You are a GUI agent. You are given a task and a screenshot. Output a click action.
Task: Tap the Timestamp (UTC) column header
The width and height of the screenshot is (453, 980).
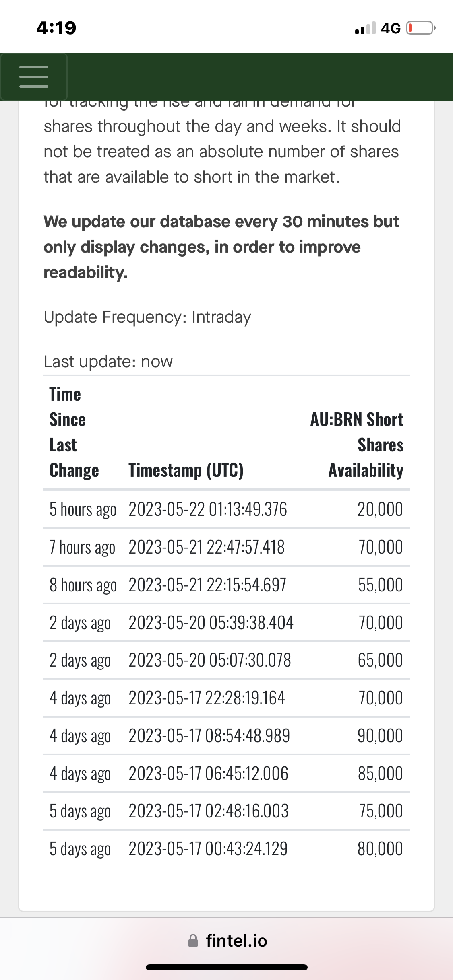(186, 470)
